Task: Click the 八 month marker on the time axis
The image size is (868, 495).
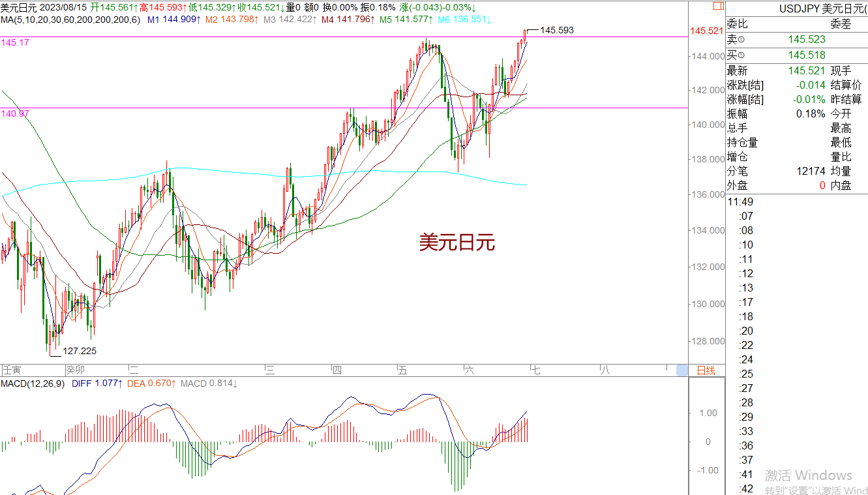Action: coord(605,370)
